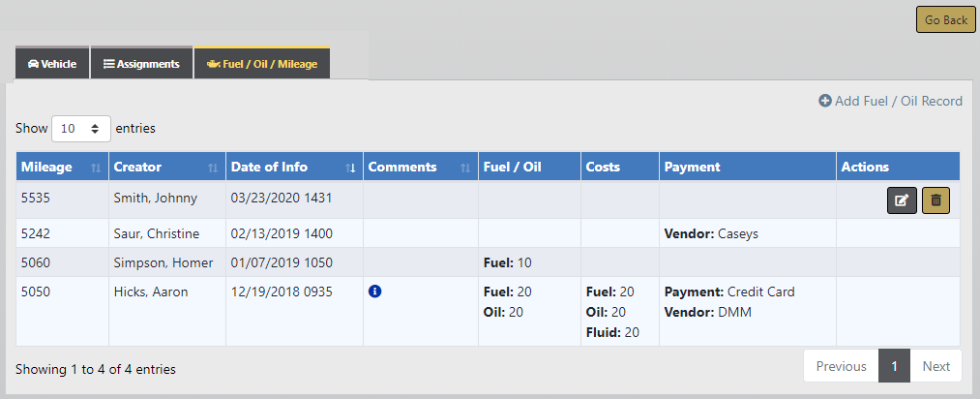This screenshot has height=399, width=980.
Task: Go to the Previous page
Action: pos(840,367)
